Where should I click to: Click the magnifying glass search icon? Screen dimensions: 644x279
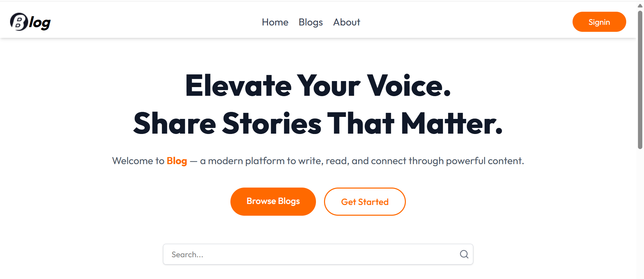point(464,254)
